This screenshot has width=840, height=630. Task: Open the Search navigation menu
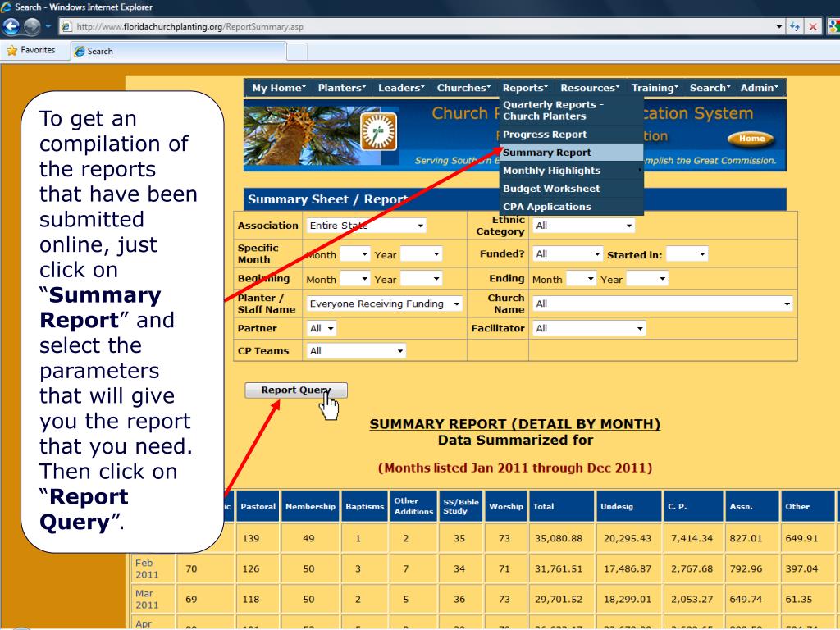710,88
